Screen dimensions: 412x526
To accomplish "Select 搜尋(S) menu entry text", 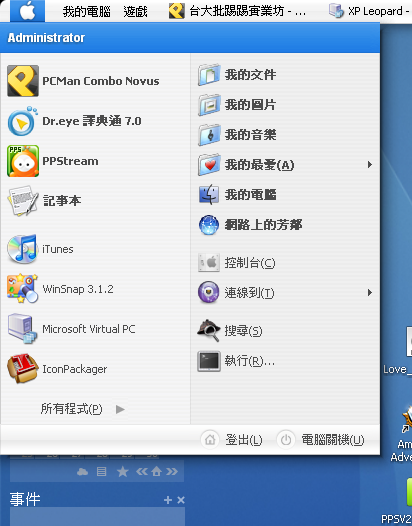I will click(x=244, y=331).
